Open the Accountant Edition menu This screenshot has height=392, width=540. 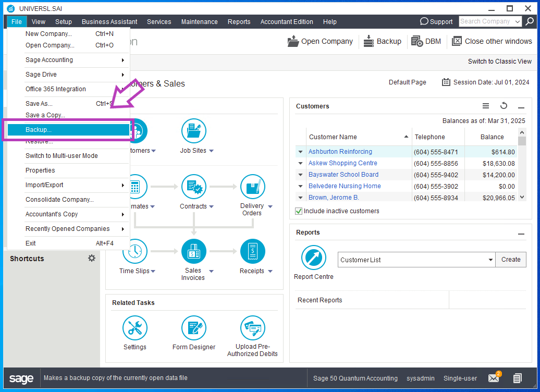tap(287, 22)
